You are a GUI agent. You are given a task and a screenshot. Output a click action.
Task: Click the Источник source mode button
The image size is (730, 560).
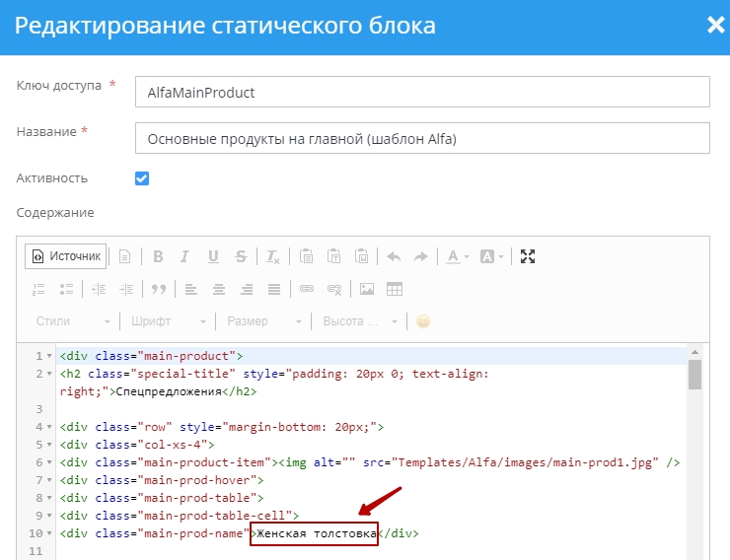click(66, 256)
